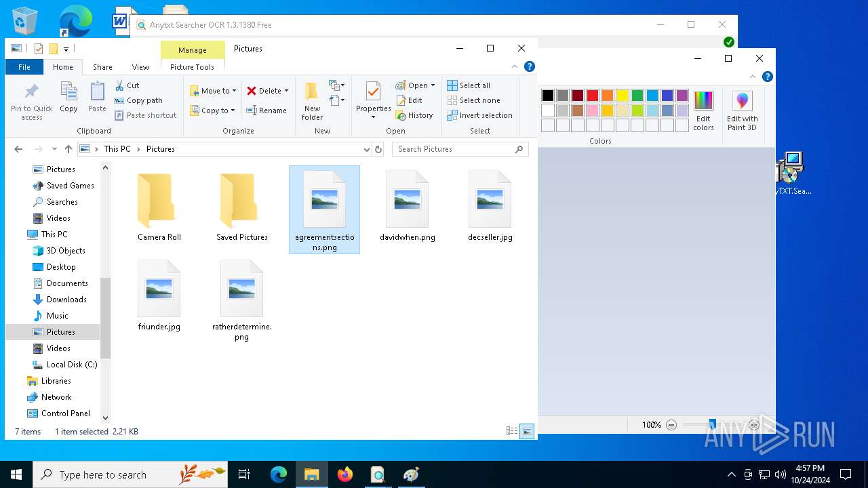Create a New folder
The height and width of the screenshot is (488, 868).
[312, 102]
